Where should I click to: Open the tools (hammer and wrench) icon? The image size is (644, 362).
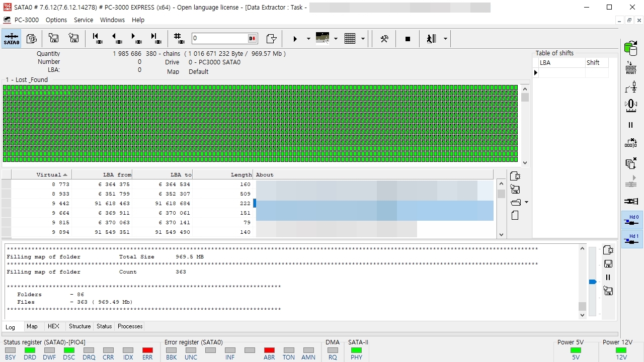pos(384,39)
